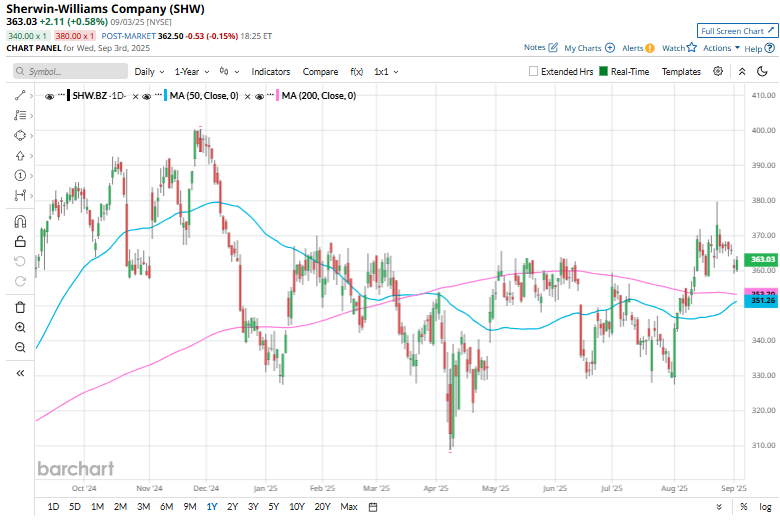The height and width of the screenshot is (525, 780).
Task: Click the black SHW.BZ series swatch
Action: click(69, 96)
